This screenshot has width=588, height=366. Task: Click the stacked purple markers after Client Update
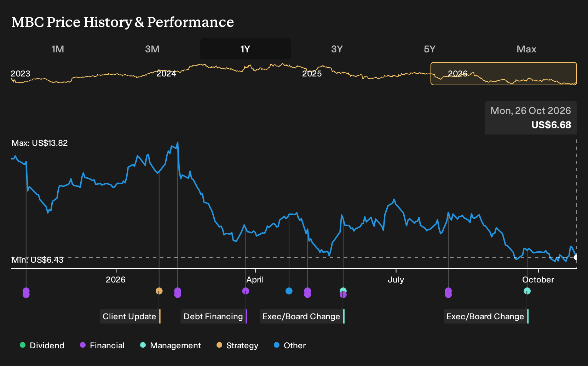[178, 293]
